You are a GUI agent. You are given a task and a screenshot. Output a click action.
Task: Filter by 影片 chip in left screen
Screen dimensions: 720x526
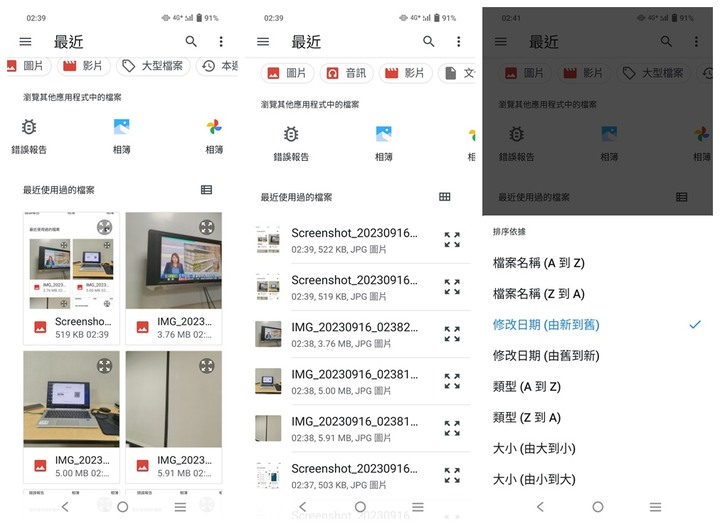point(84,66)
